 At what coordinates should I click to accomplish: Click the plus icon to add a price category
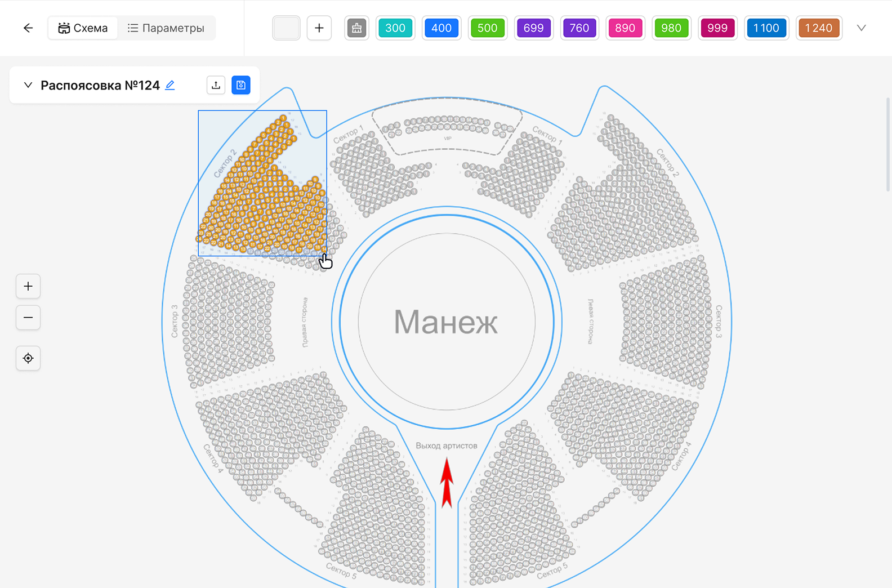319,28
